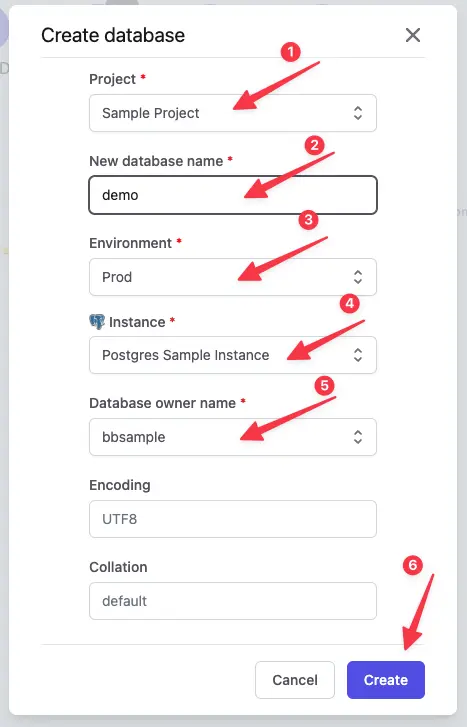Click the up-down chevron in the Environment selector

click(358, 277)
